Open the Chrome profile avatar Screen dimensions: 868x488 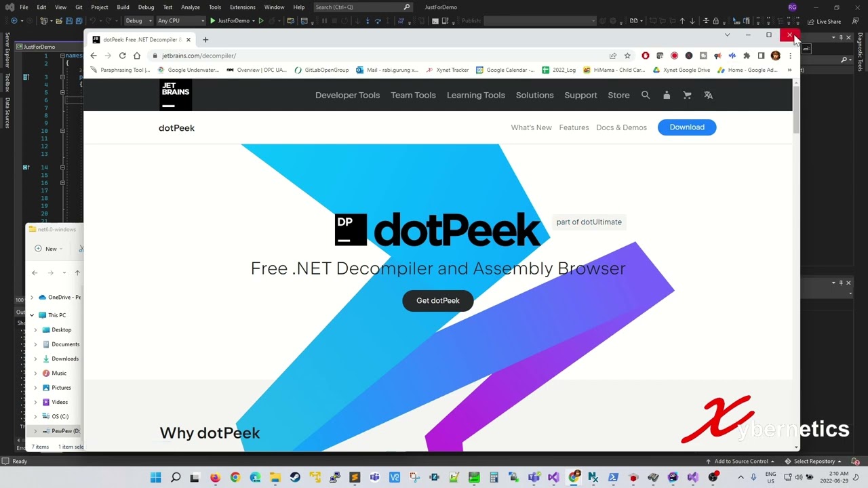pos(776,56)
